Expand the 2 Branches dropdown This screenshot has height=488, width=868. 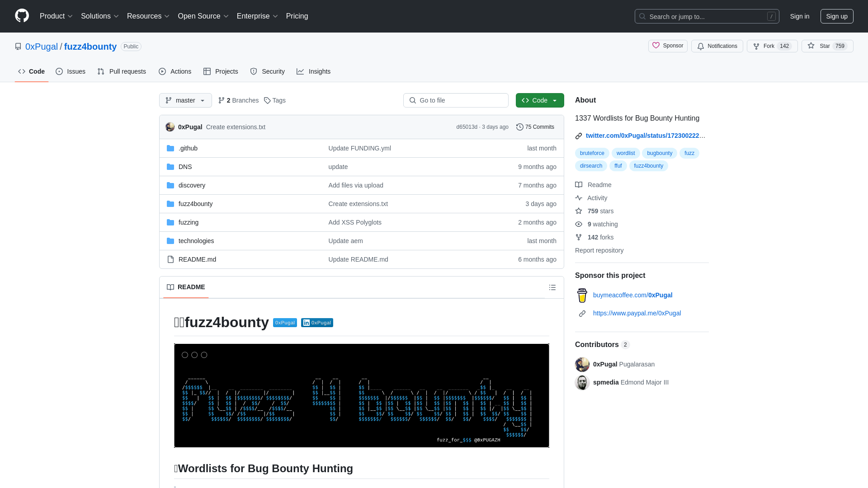pyautogui.click(x=238, y=100)
